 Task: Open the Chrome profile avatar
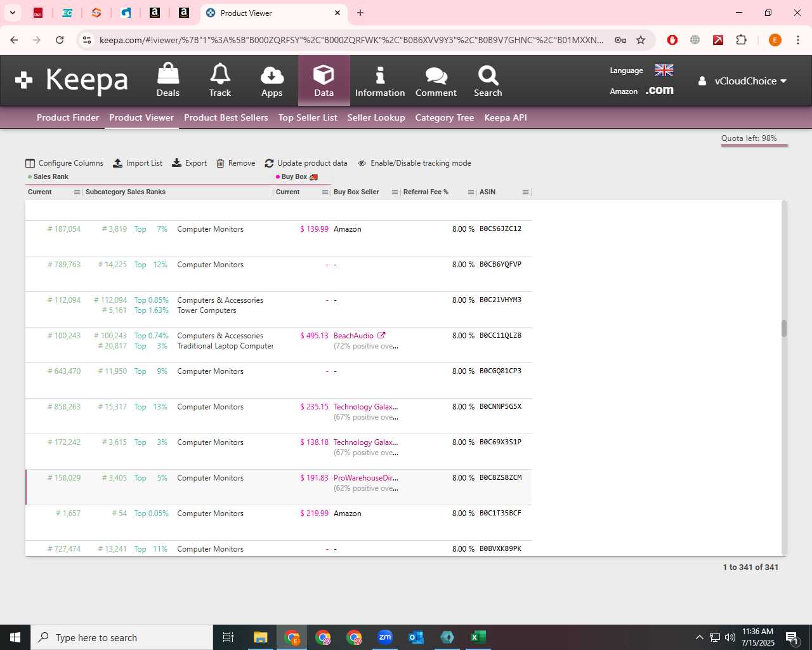[x=775, y=40]
